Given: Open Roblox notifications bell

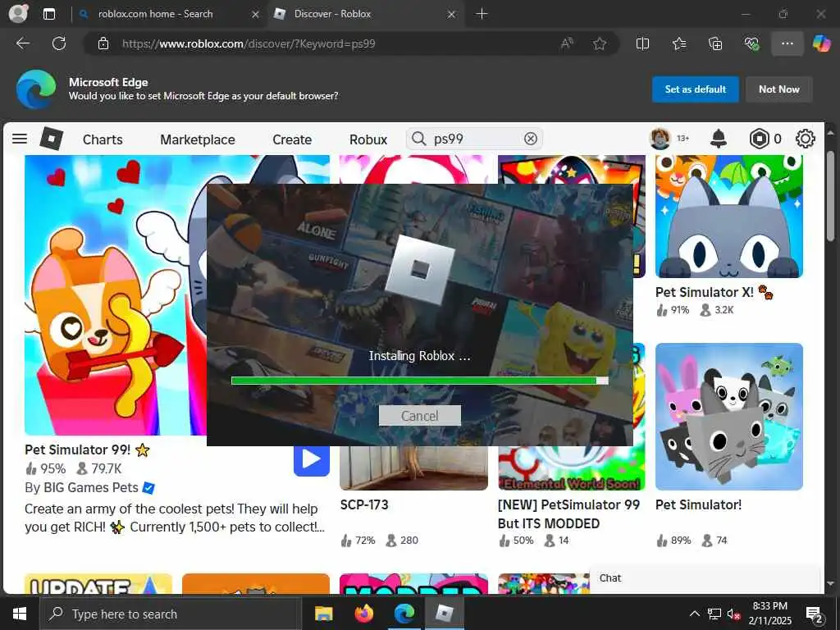Looking at the screenshot, I should [x=719, y=139].
